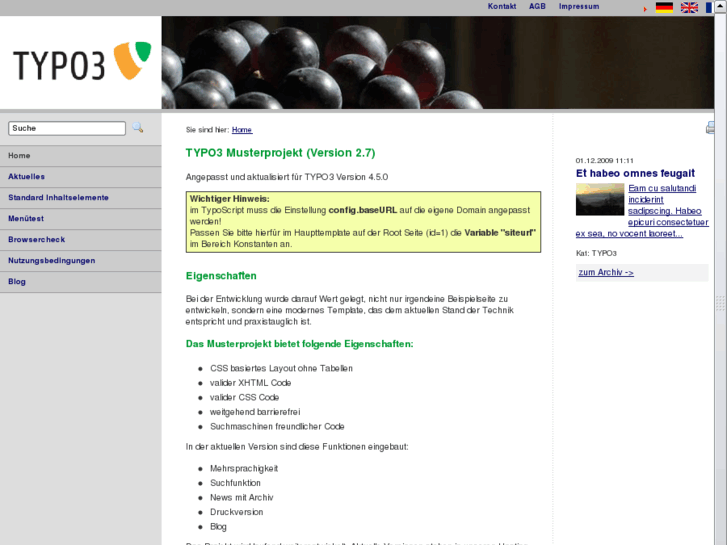Screen dimensions: 727x545
Task: Open Home in the sidebar menu
Action: [x=81, y=156]
